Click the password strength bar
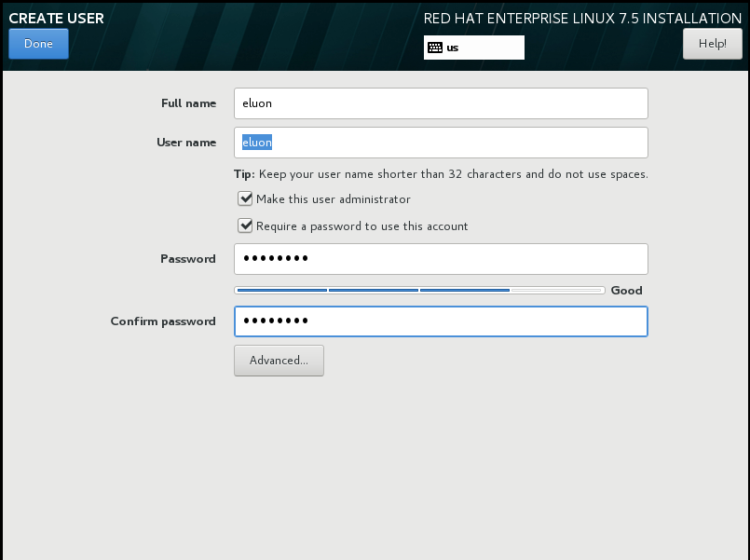 coord(419,291)
